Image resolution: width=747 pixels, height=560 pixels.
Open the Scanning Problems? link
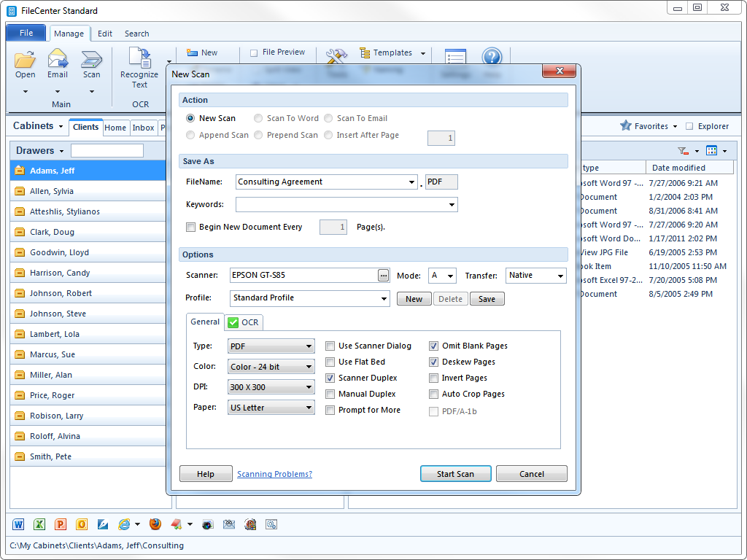click(x=274, y=474)
